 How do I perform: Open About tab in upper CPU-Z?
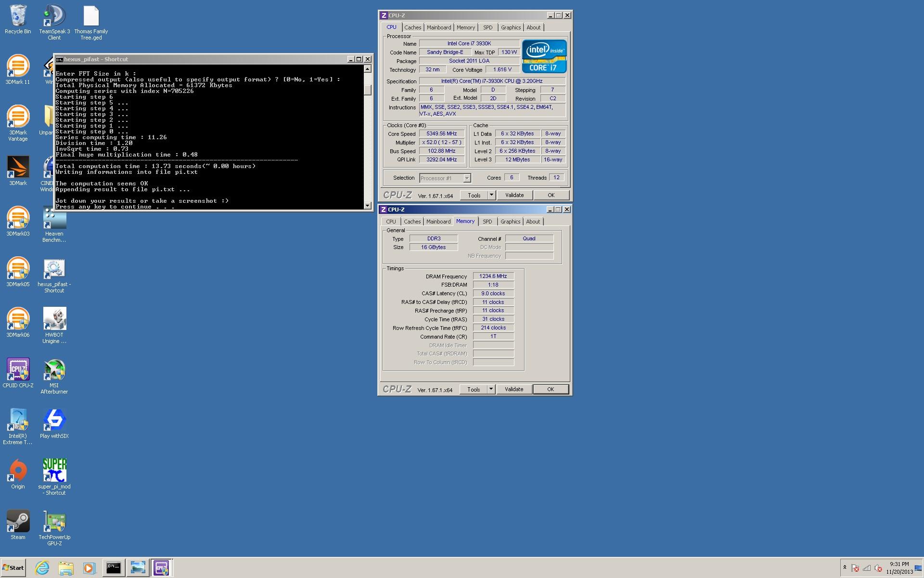tap(533, 27)
